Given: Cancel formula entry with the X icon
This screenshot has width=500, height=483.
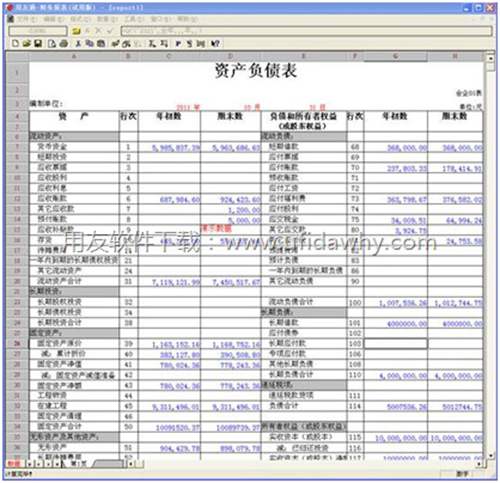Looking at the screenshot, I should point(99,31).
